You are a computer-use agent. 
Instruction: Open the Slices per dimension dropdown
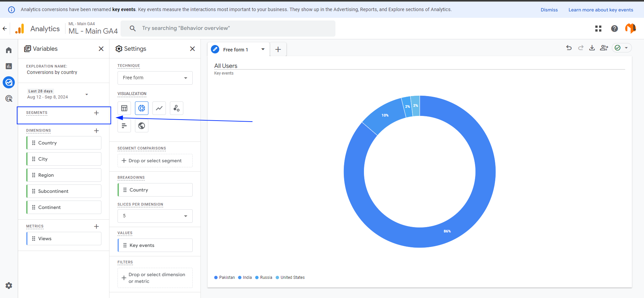click(155, 216)
